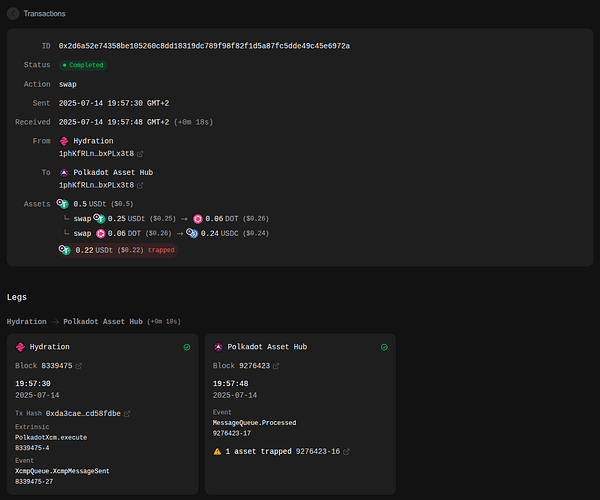Viewport: 600px width, 500px height.
Task: Click Polkadot Asset Hub logo in To row
Action: click(65, 172)
